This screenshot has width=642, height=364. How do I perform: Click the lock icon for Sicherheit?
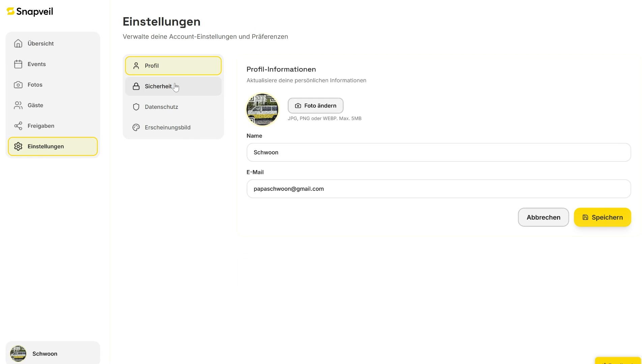point(136,86)
